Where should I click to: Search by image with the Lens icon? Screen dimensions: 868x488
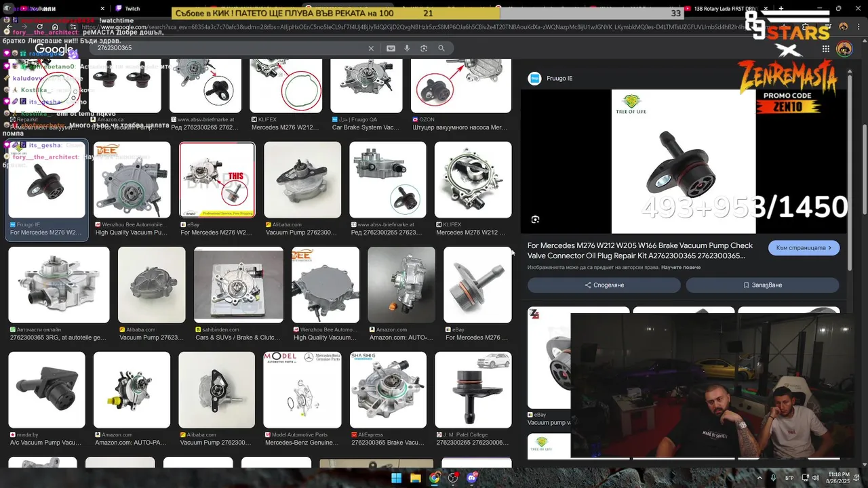(x=424, y=48)
